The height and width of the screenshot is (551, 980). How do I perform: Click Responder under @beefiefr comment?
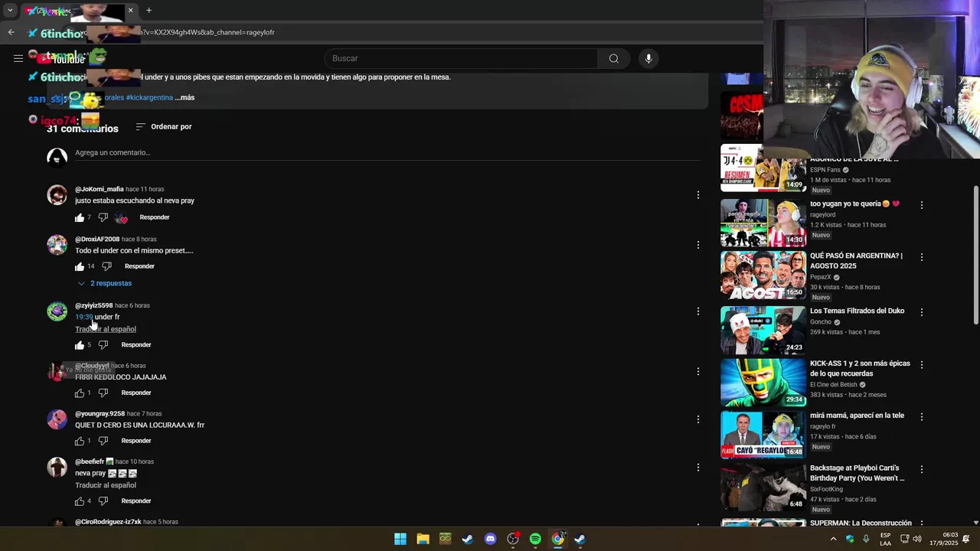(x=136, y=500)
